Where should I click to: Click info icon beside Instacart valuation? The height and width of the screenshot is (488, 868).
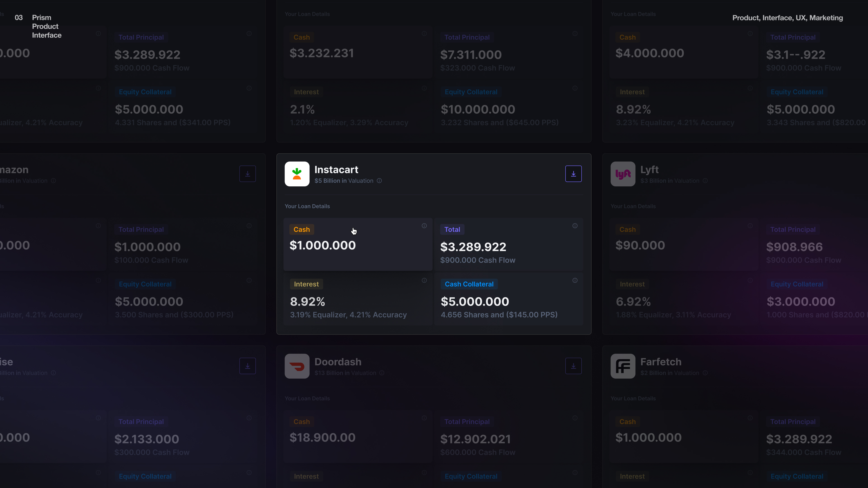click(380, 181)
